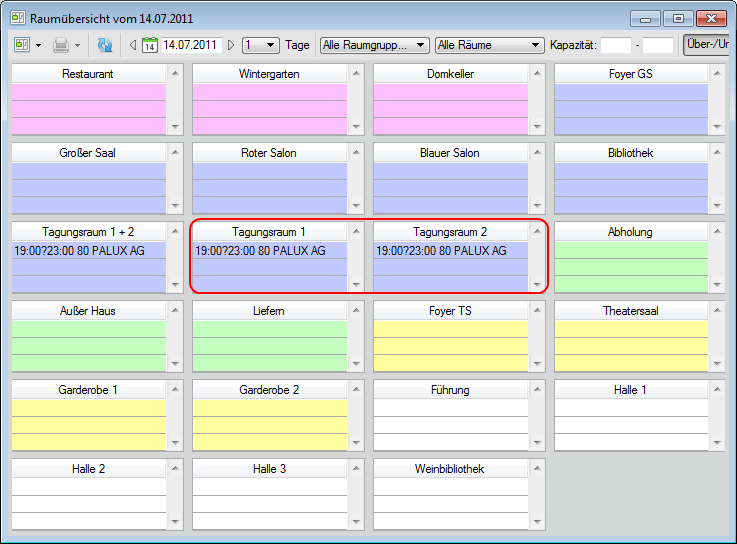Click the date field showing 14.07.2011
The width and height of the screenshot is (737, 544).
191,45
